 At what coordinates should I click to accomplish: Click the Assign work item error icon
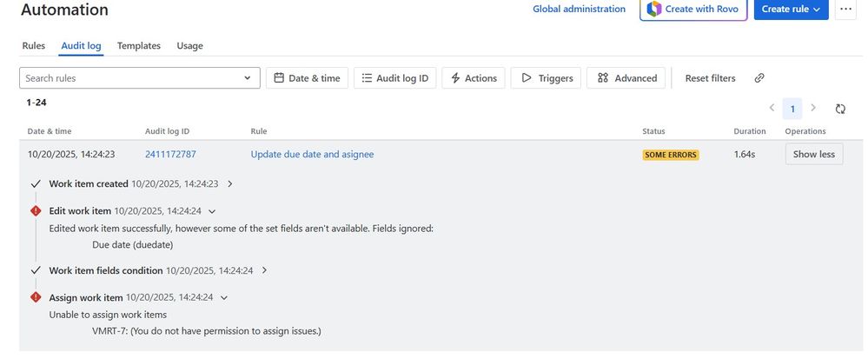[x=36, y=297]
